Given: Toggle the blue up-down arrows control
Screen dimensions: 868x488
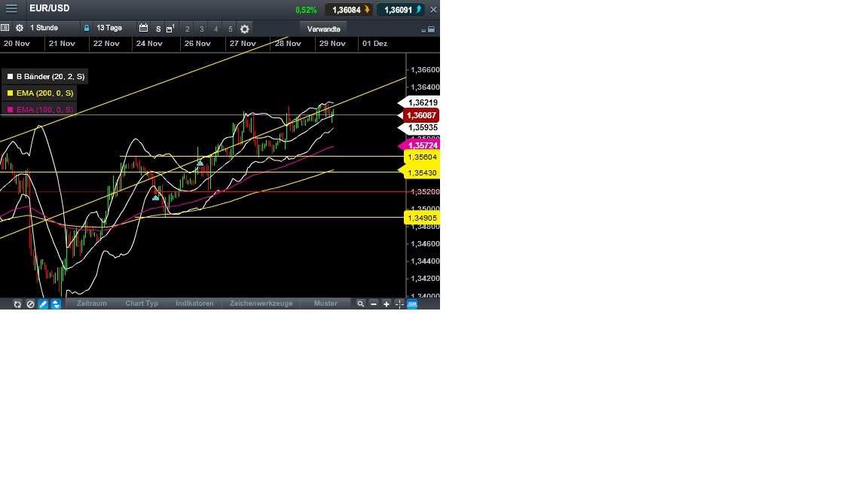Looking at the screenshot, I should [x=54, y=303].
